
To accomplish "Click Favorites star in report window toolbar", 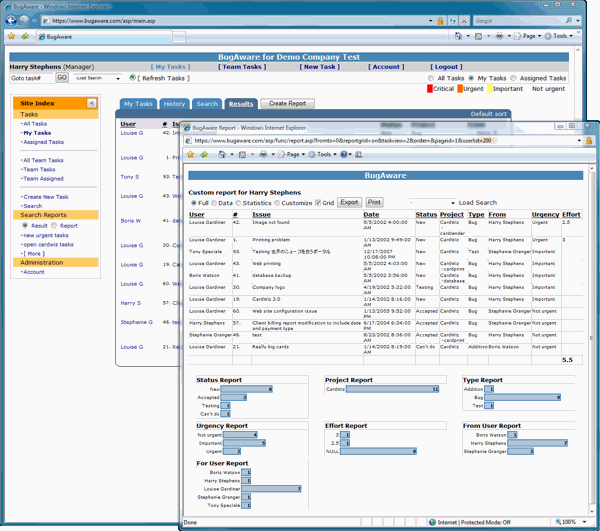I will pyautogui.click(x=191, y=155).
